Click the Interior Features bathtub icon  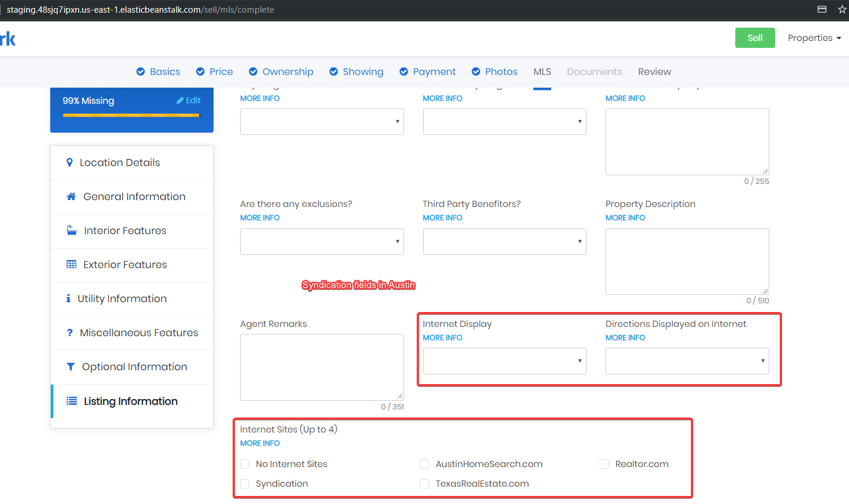click(x=72, y=231)
